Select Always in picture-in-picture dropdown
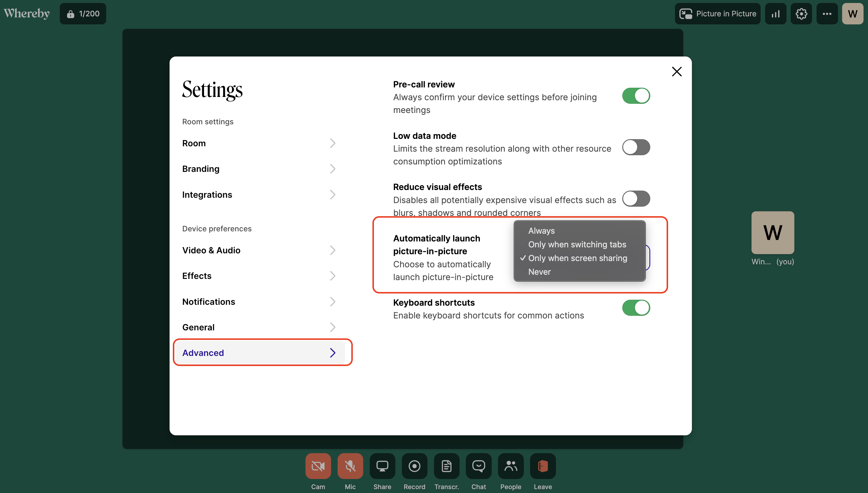This screenshot has height=493, width=868. point(579,230)
